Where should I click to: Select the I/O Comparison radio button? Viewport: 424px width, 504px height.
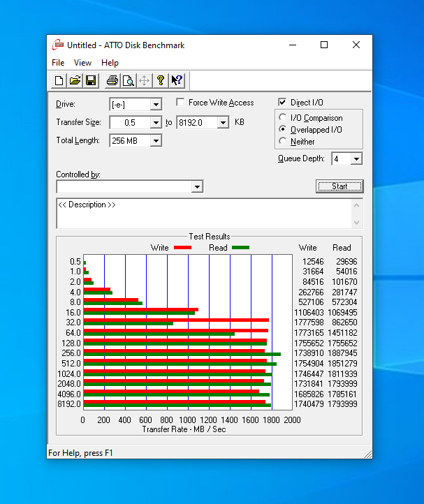283,118
